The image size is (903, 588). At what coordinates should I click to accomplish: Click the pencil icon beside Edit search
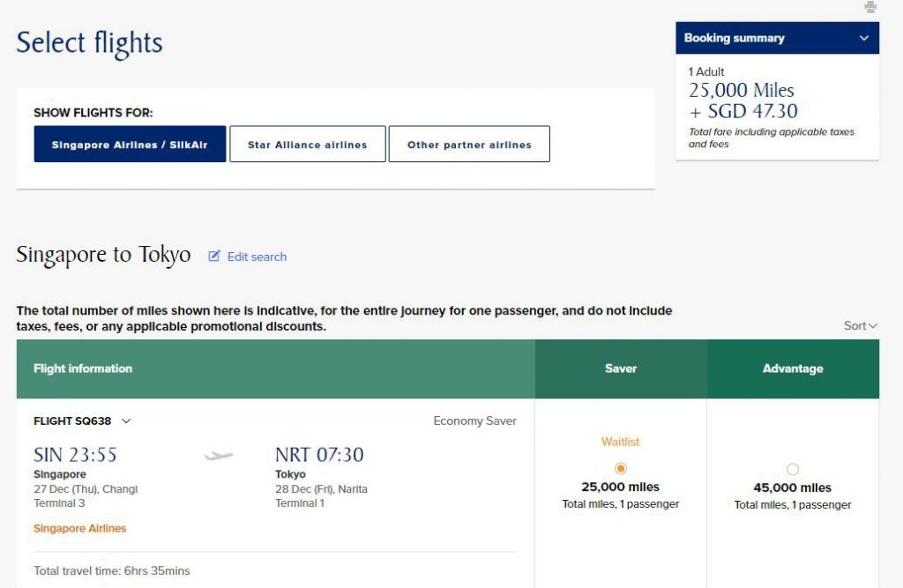click(213, 256)
